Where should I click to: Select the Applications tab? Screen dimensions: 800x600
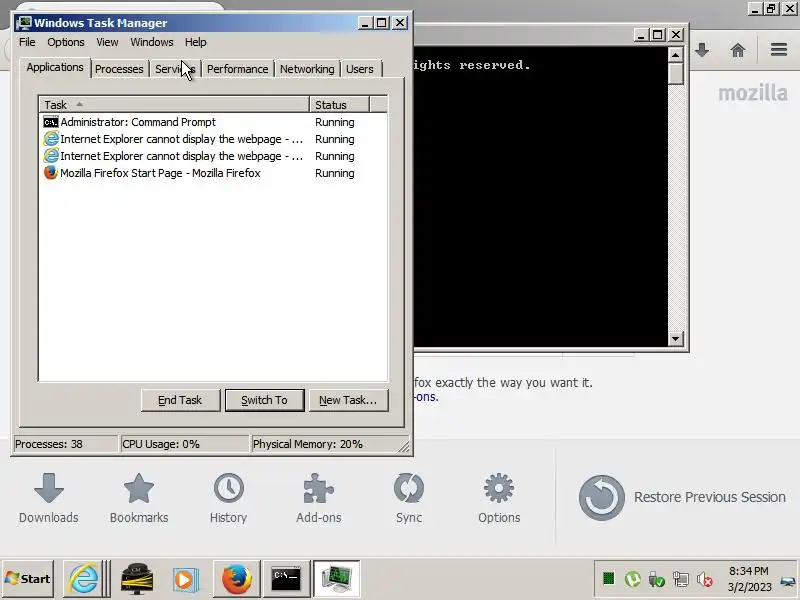(x=55, y=67)
